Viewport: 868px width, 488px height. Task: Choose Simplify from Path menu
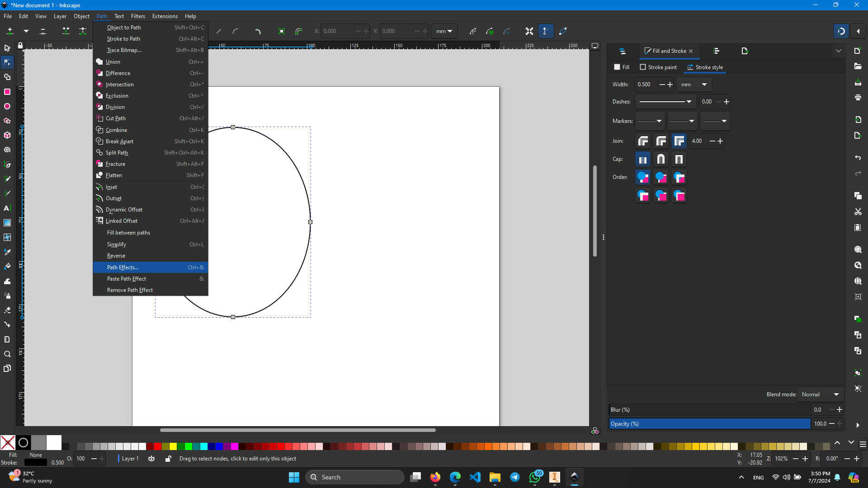tap(151, 244)
